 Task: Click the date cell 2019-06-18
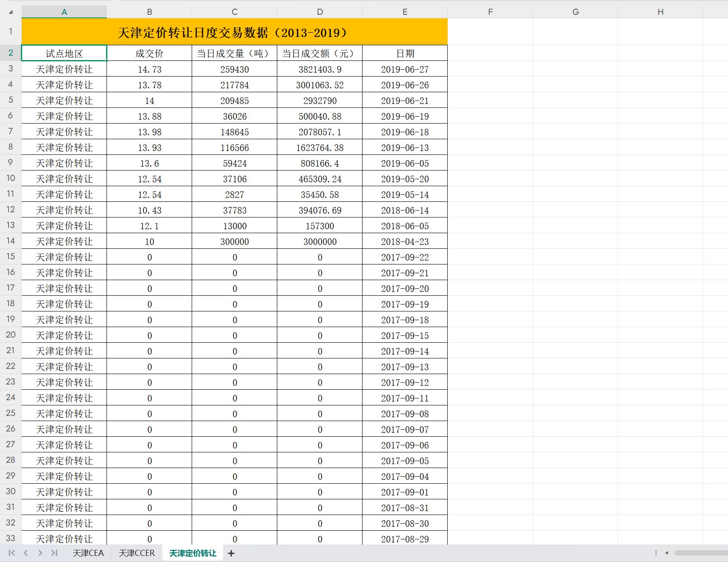[405, 131]
